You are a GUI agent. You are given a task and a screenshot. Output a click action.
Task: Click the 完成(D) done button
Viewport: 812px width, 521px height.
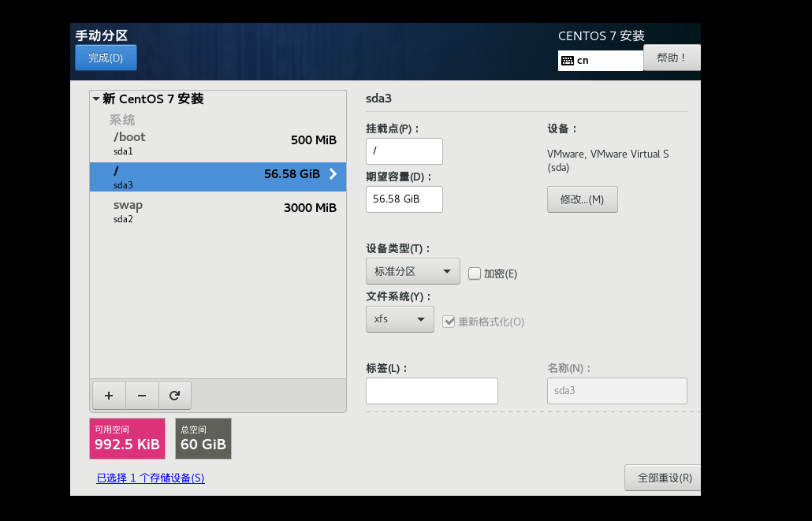[106, 58]
